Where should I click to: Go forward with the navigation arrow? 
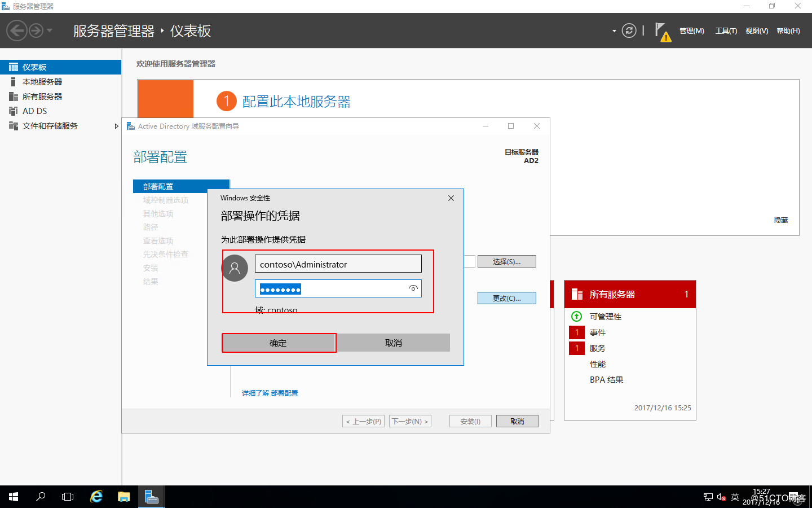[x=36, y=30]
